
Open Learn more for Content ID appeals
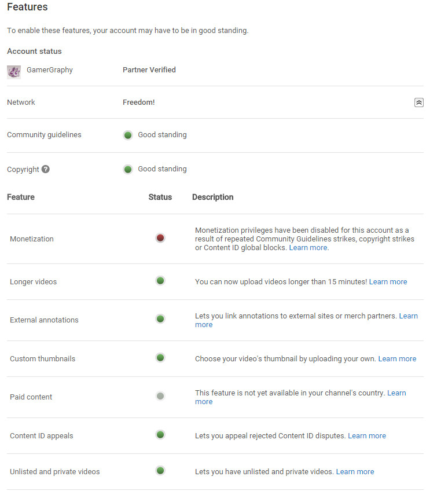coord(366,436)
